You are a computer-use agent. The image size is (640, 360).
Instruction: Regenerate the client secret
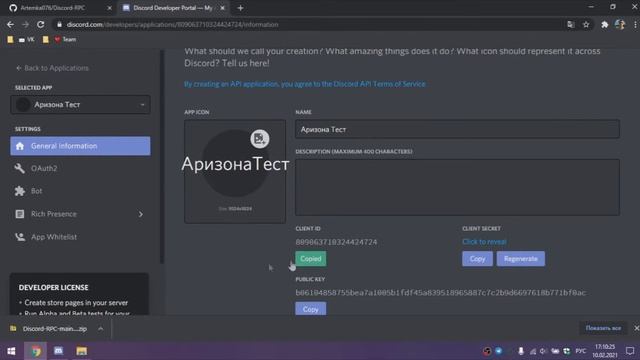[x=520, y=259]
